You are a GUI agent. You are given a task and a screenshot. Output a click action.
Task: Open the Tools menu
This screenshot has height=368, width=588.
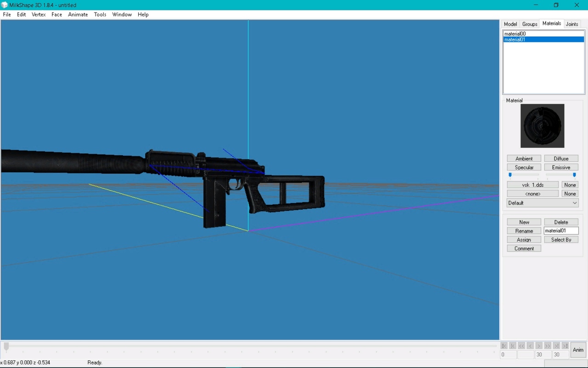tap(100, 14)
